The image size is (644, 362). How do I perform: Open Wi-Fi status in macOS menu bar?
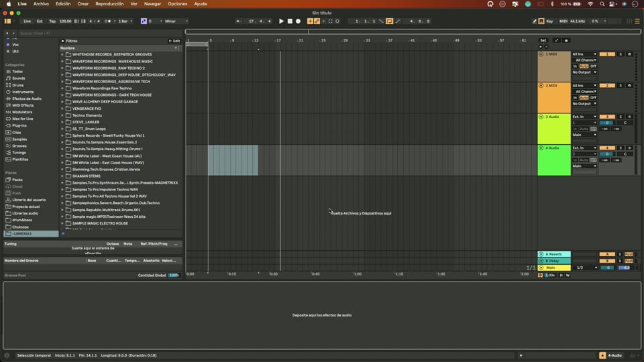point(590,4)
